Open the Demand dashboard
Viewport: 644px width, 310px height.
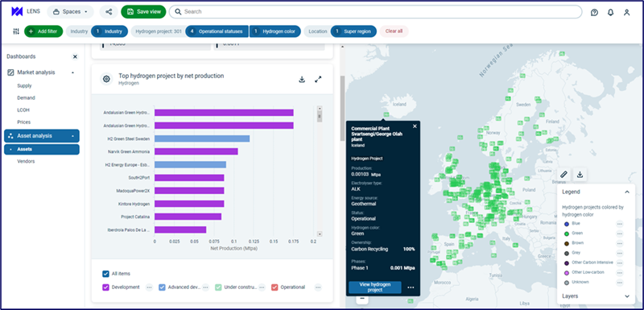26,98
